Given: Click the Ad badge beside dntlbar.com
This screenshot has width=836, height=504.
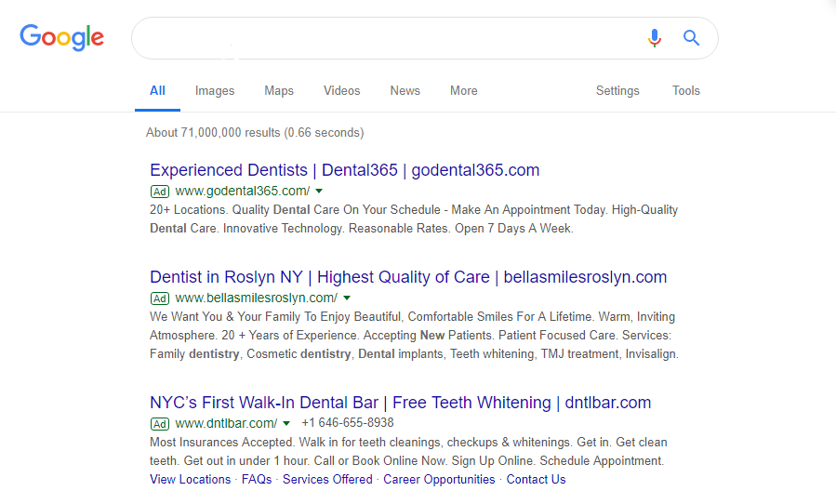Looking at the screenshot, I should [x=159, y=424].
